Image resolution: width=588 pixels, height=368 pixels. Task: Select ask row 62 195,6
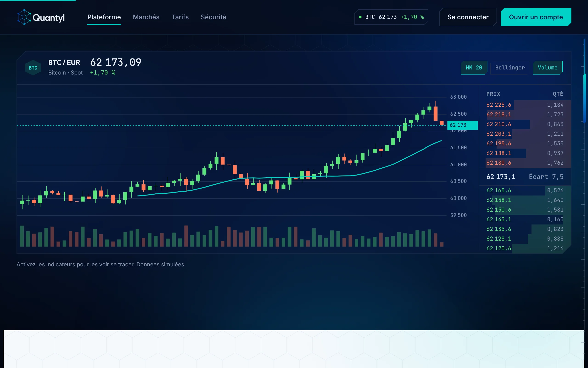click(x=525, y=144)
